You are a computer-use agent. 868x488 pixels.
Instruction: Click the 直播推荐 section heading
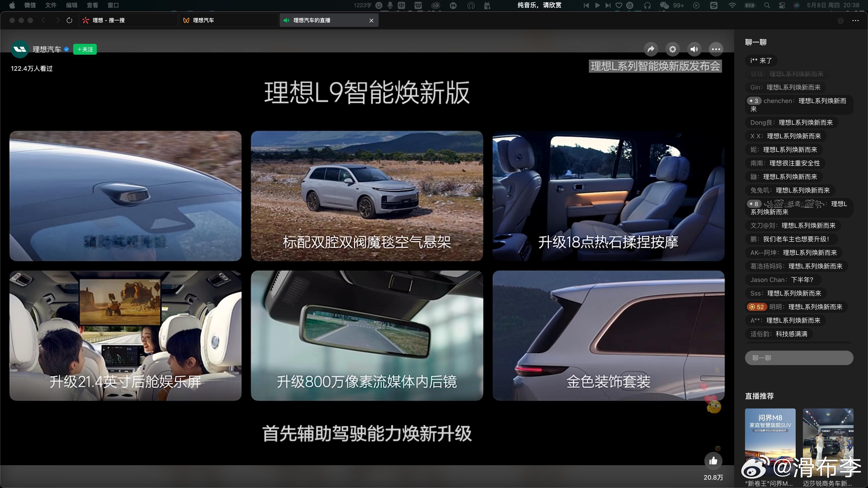759,396
